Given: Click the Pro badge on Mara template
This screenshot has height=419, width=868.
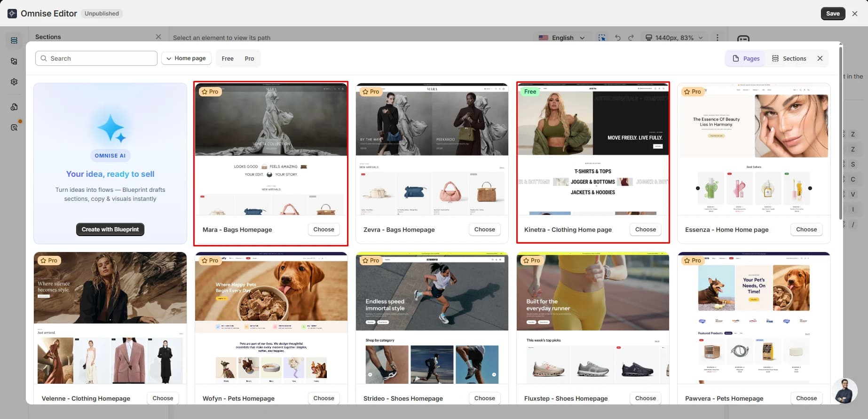Looking at the screenshot, I should click(x=210, y=92).
